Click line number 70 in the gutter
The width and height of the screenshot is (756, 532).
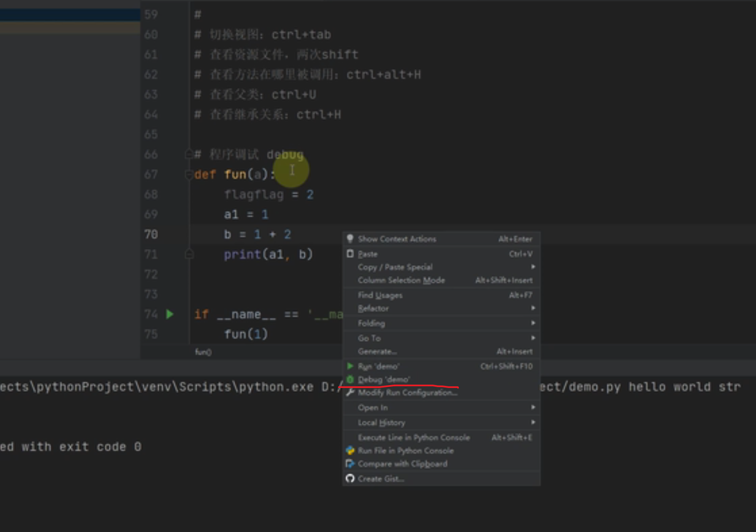151,234
